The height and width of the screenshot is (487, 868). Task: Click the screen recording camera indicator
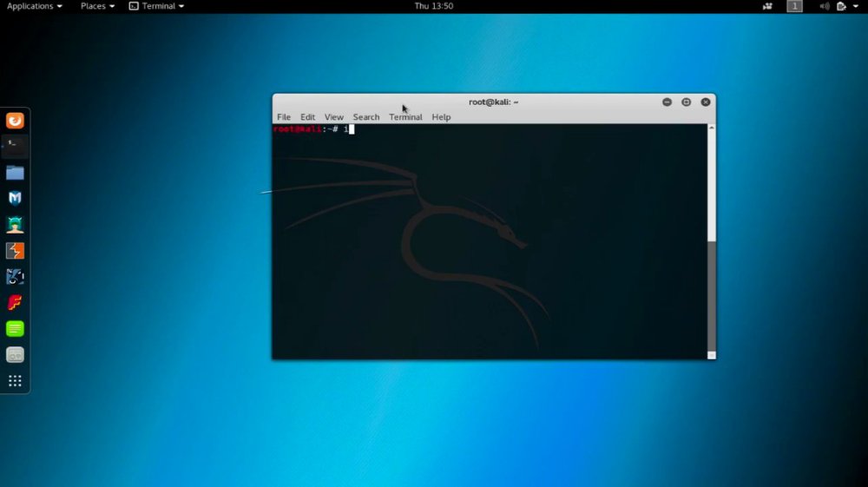pyautogui.click(x=767, y=6)
